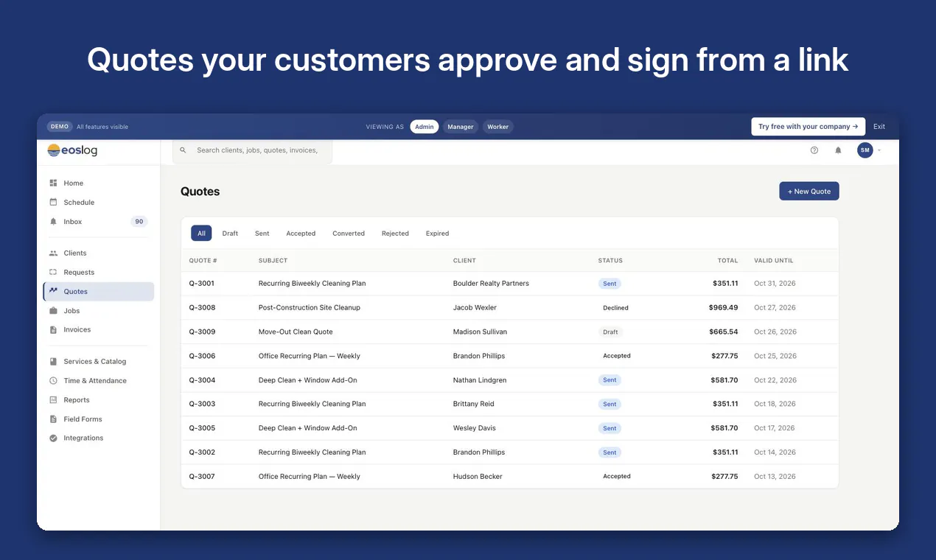Select client Madison Sullivan
This screenshot has width=936, height=560.
click(480, 332)
